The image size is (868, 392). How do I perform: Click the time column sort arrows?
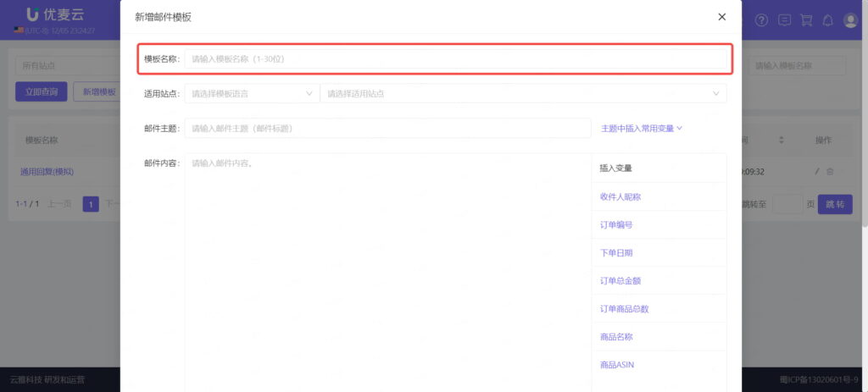[x=781, y=140]
